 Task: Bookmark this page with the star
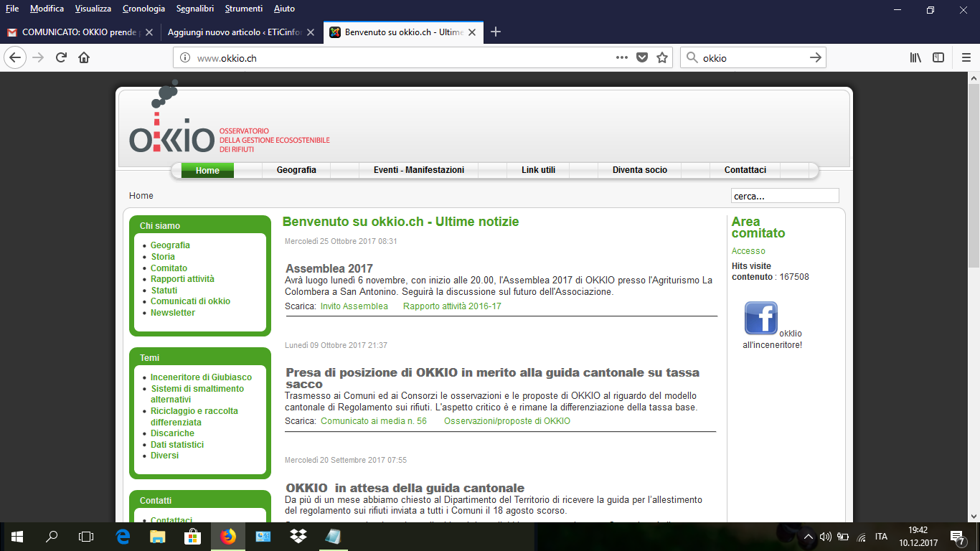[662, 57]
